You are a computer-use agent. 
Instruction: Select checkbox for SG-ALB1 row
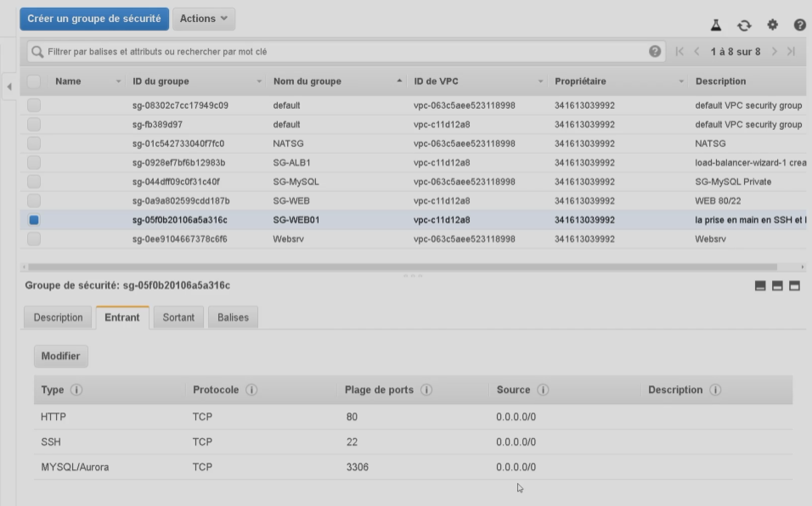pyautogui.click(x=34, y=162)
